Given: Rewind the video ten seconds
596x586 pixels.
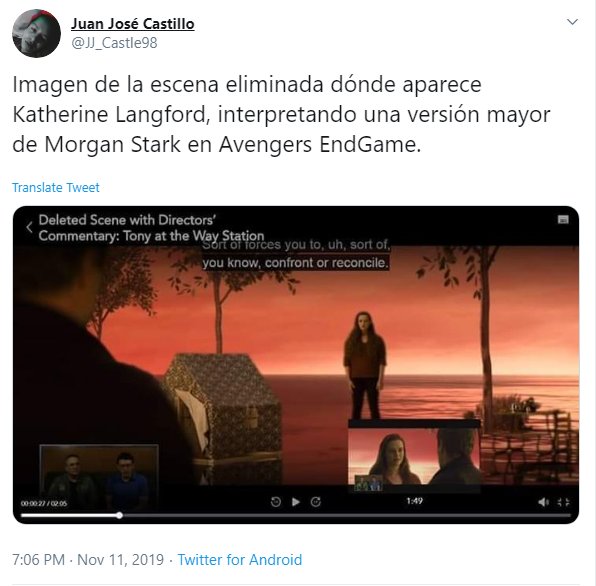Looking at the screenshot, I should point(276,502).
